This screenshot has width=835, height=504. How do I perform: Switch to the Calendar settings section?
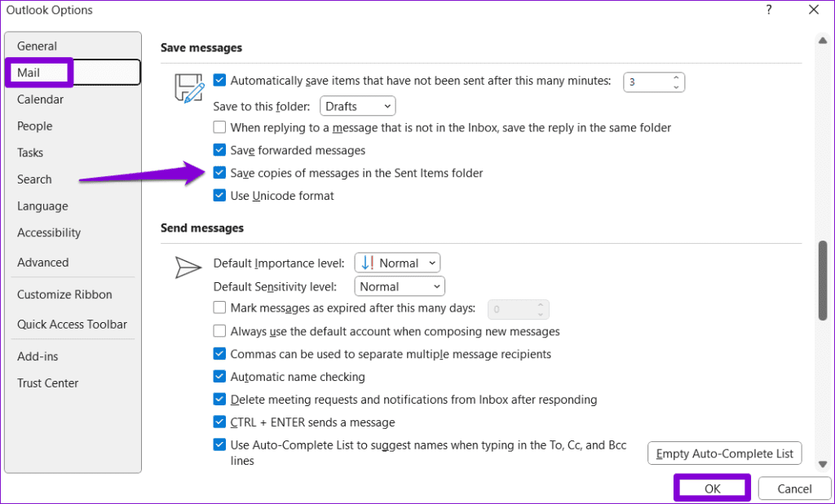(x=40, y=99)
